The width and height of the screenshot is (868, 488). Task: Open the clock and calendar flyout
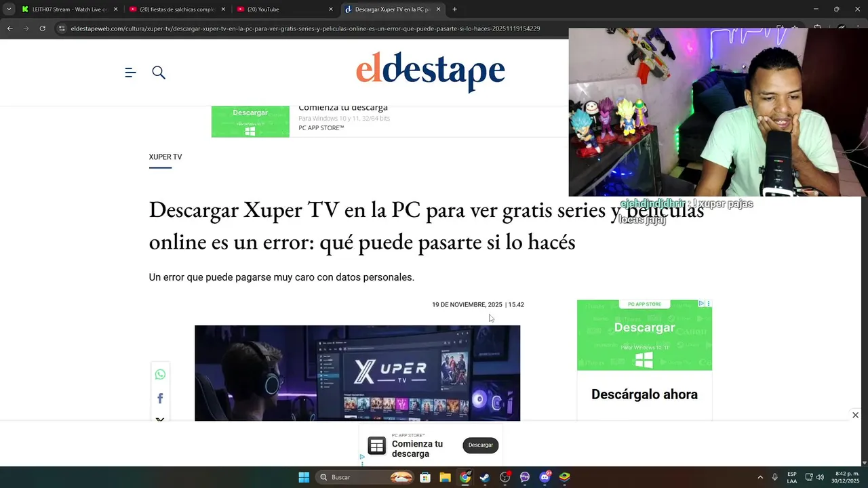tap(847, 477)
